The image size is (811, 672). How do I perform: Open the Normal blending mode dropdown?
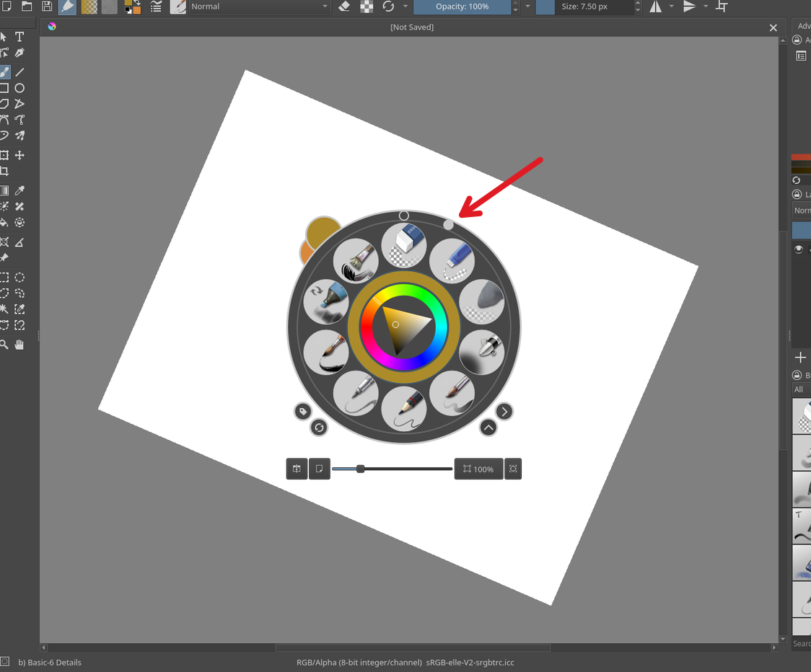pyautogui.click(x=260, y=6)
